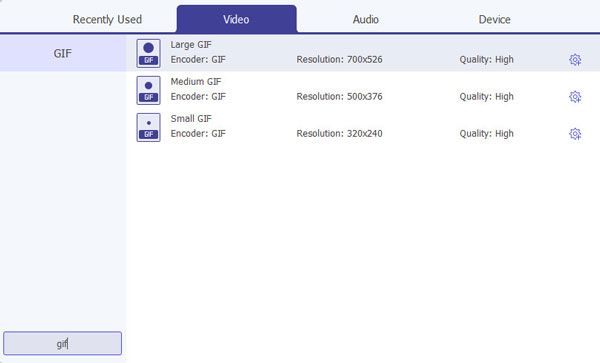Open settings gear for Large GIF

click(x=575, y=60)
